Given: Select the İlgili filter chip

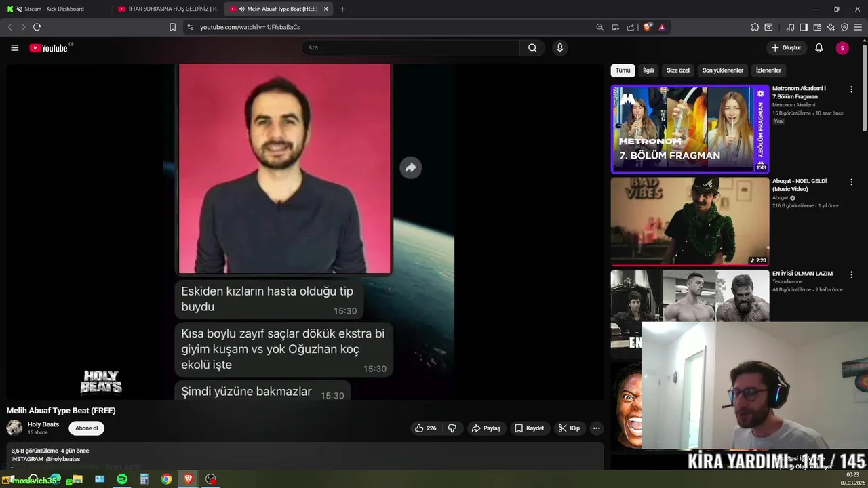Looking at the screenshot, I should [x=648, y=70].
